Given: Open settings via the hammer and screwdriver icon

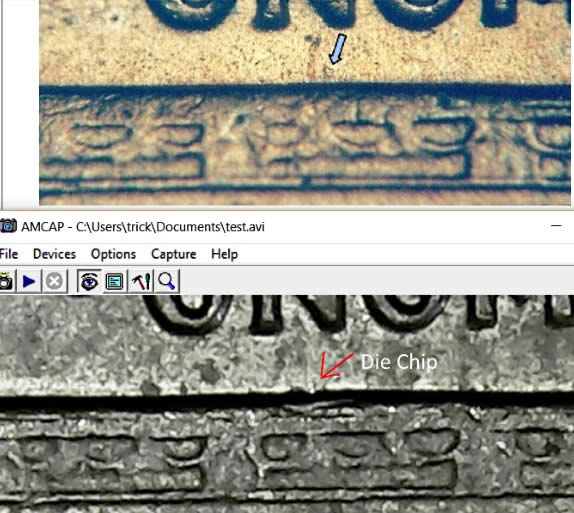Looking at the screenshot, I should pos(141,281).
